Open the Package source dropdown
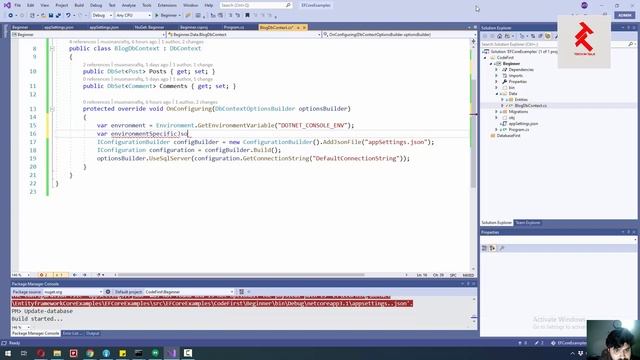Screen dimensions: 640x360 pyautogui.click(x=72, y=292)
